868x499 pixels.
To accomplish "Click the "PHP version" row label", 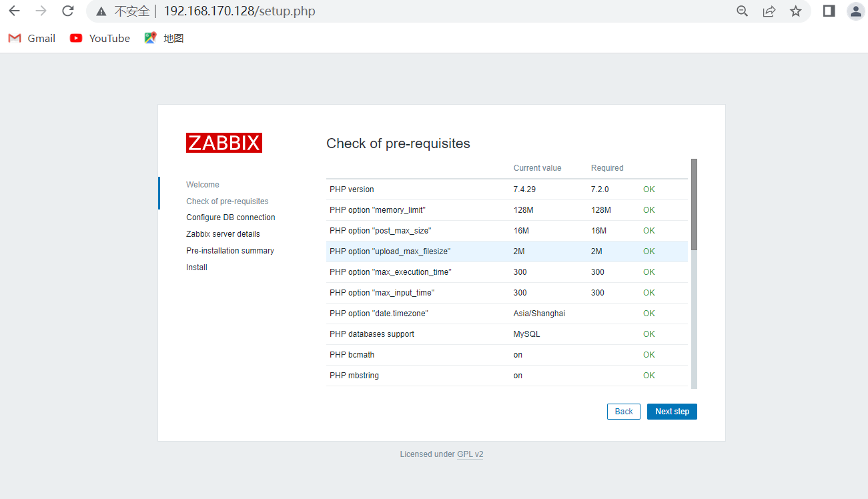I will coord(352,189).
